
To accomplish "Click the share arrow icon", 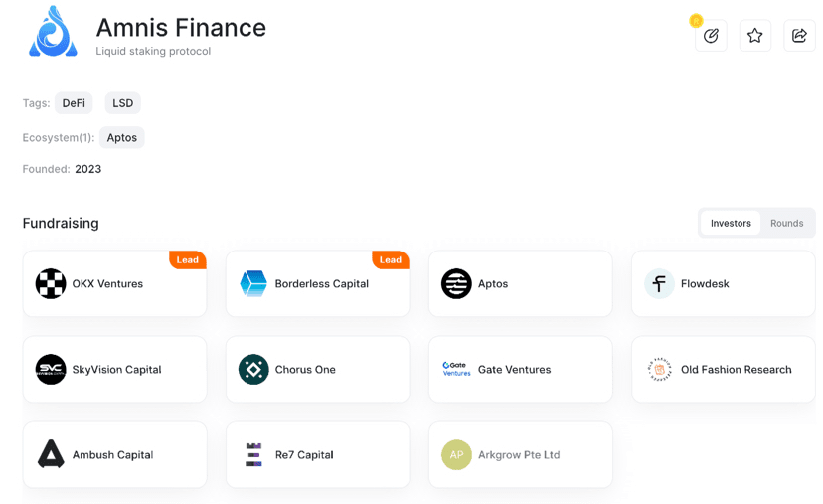I will click(x=799, y=36).
